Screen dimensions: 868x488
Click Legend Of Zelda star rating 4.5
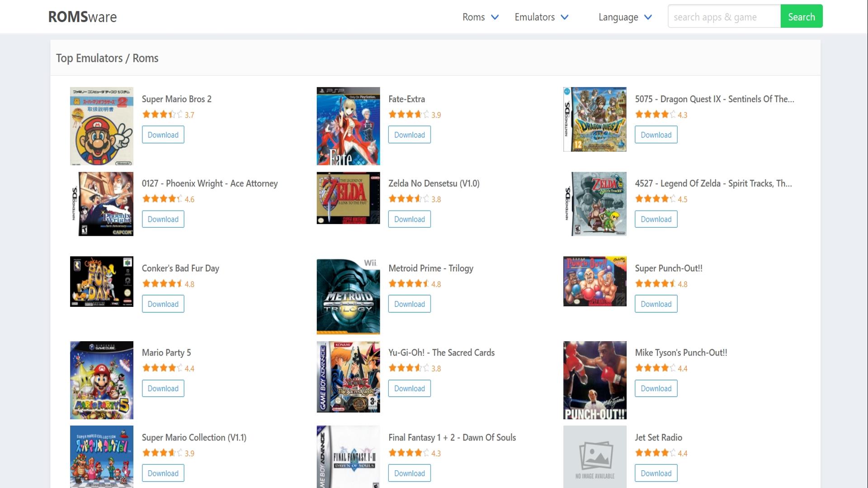click(661, 199)
